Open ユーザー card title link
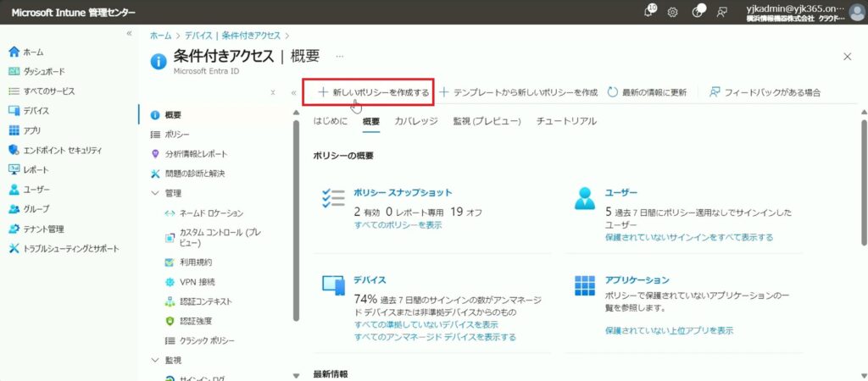The width and height of the screenshot is (868, 381). (621, 192)
